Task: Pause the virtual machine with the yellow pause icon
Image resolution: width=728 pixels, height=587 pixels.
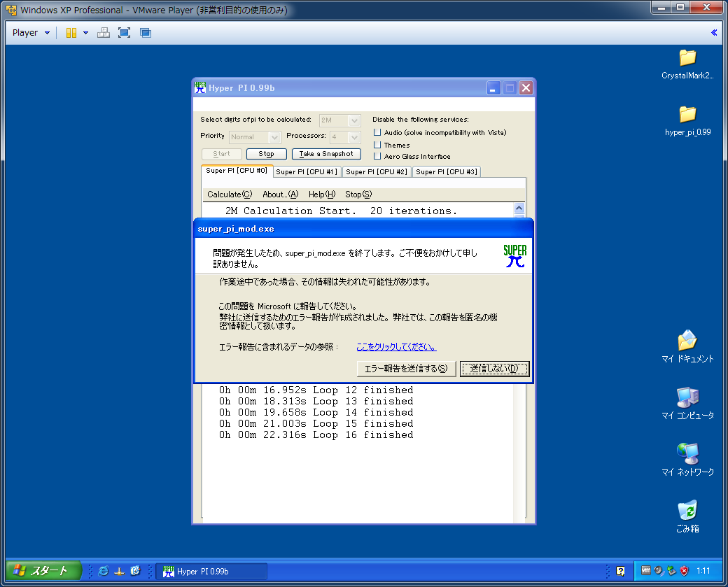Action: [71, 32]
